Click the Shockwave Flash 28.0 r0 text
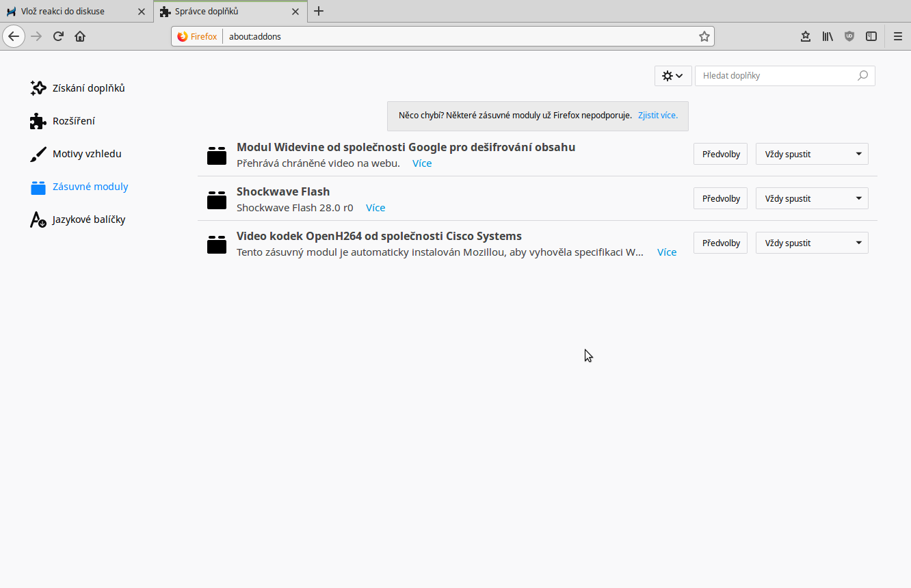911x588 pixels. [295, 208]
